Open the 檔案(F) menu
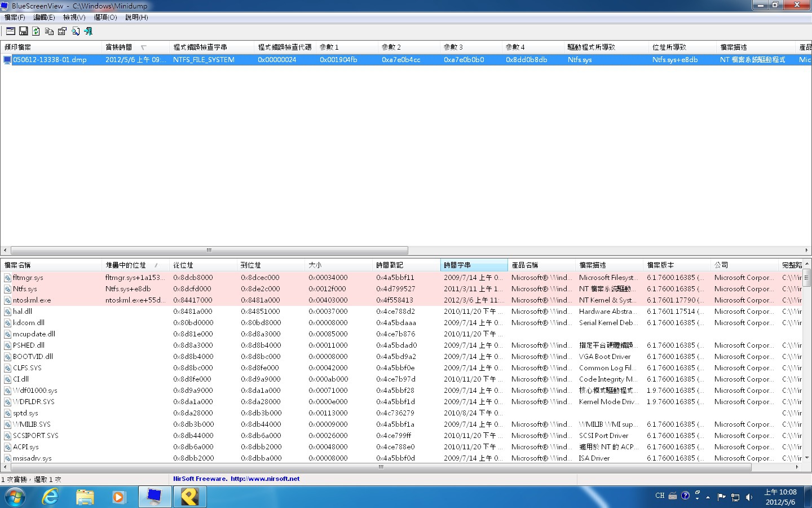The height and width of the screenshot is (508, 812). point(15,17)
